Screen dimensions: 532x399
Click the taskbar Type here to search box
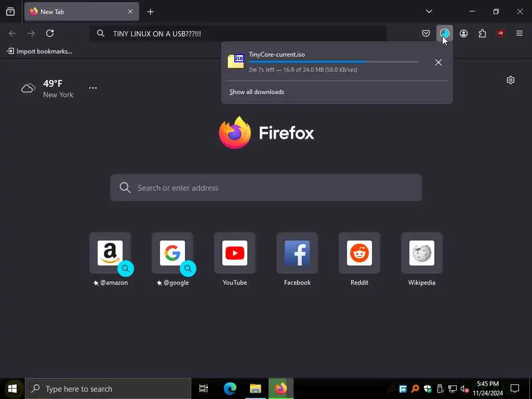tap(108, 389)
